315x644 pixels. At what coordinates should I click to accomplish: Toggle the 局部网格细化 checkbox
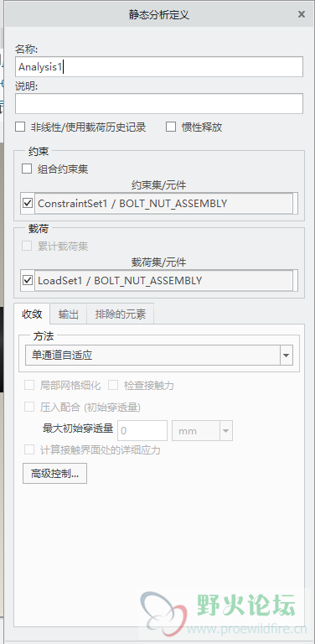point(29,385)
